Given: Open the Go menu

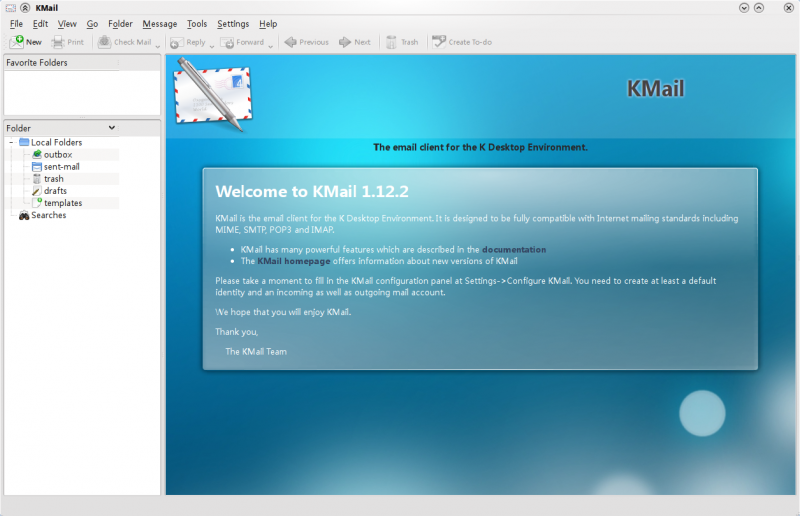Looking at the screenshot, I should tap(92, 24).
